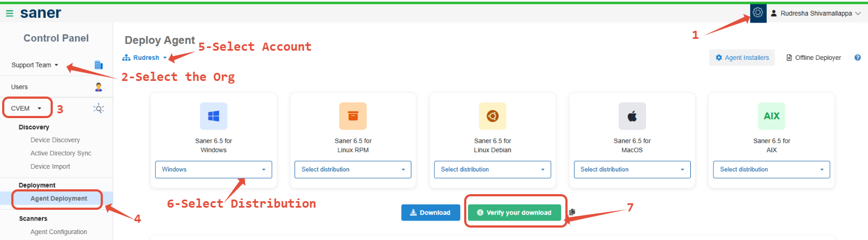
Task: Click the Agent Installers button
Action: pyautogui.click(x=742, y=58)
